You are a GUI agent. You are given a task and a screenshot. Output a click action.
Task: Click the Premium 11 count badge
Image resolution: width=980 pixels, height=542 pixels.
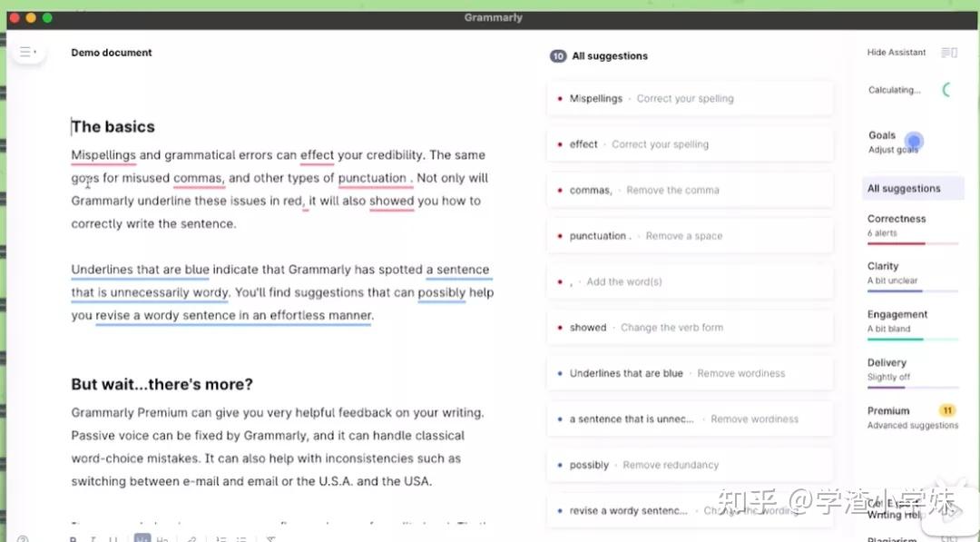coord(947,410)
